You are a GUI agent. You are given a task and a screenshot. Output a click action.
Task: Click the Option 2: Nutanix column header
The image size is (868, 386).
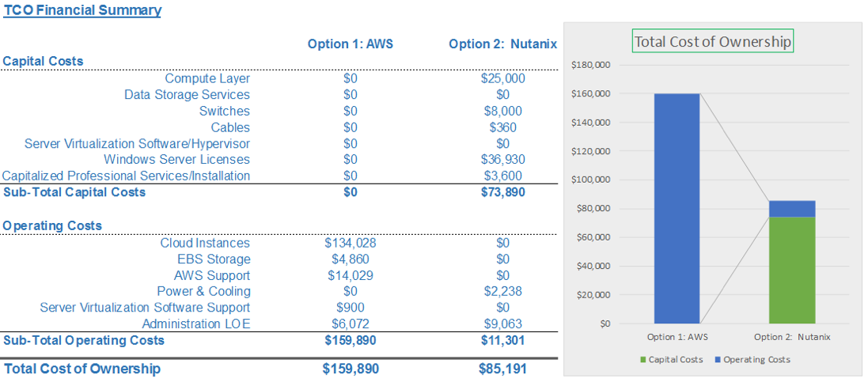[502, 44]
